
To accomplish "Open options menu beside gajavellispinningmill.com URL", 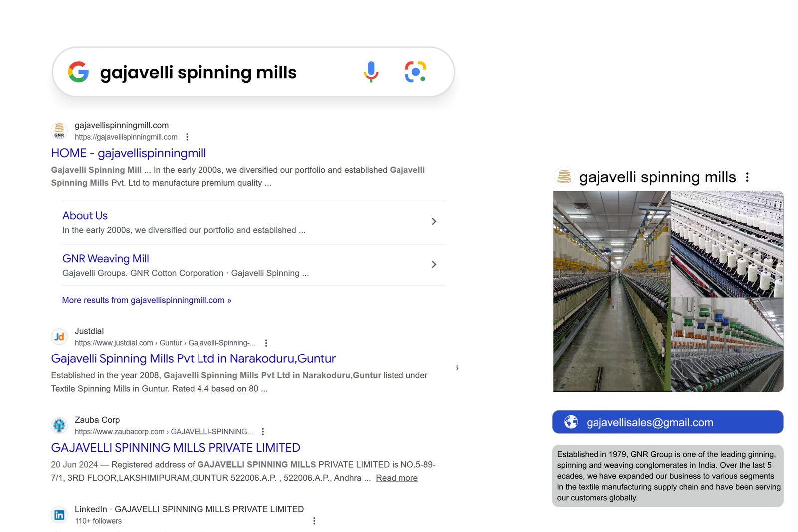I will (187, 137).
